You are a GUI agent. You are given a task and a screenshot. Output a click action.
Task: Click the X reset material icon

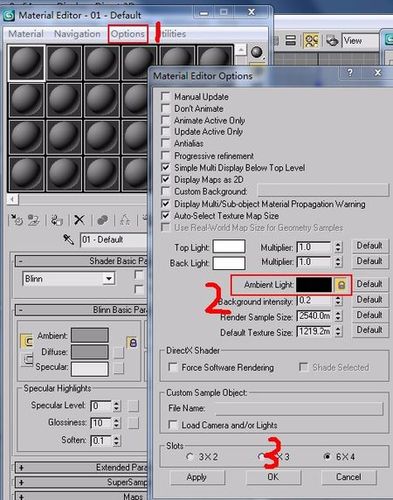(x=79, y=220)
